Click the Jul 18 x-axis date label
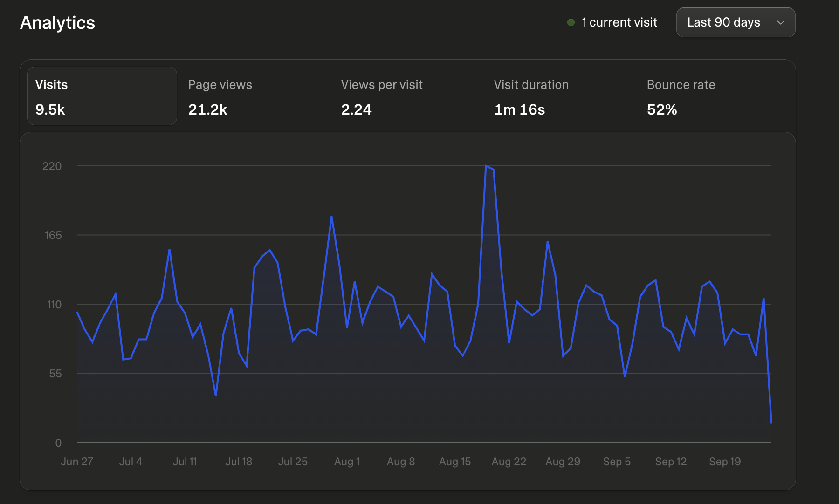 239,462
